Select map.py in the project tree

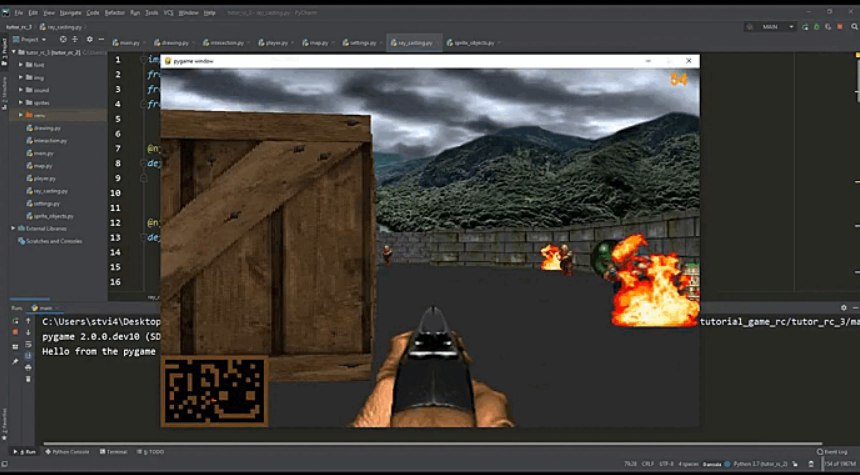click(39, 166)
